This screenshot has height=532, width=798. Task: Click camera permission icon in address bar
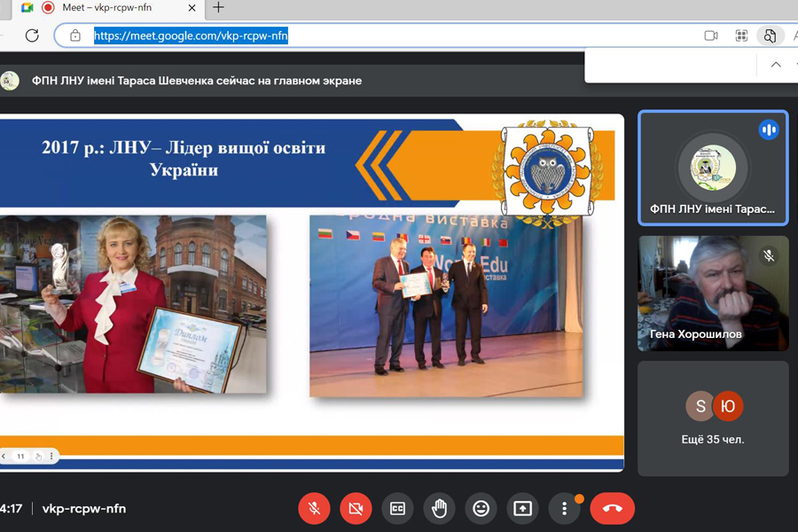pos(710,35)
